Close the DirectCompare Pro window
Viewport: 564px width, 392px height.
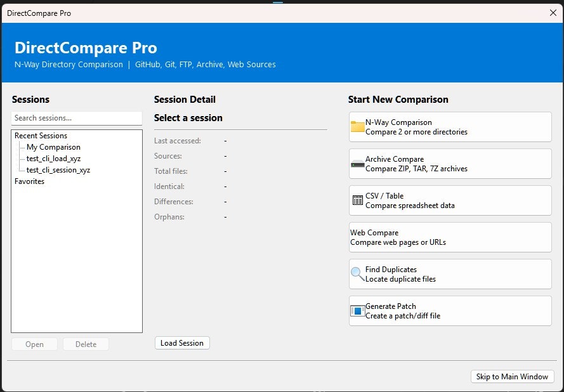pyautogui.click(x=553, y=13)
